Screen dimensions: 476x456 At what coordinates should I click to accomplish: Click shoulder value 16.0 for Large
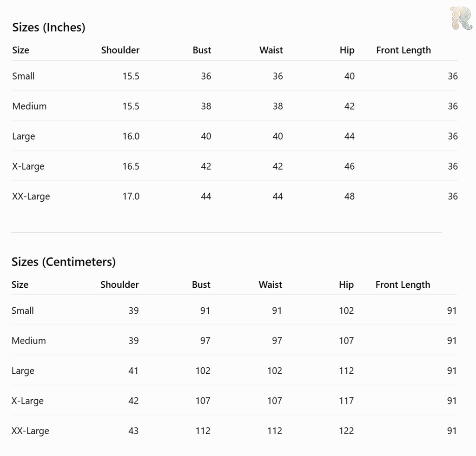[x=131, y=136]
